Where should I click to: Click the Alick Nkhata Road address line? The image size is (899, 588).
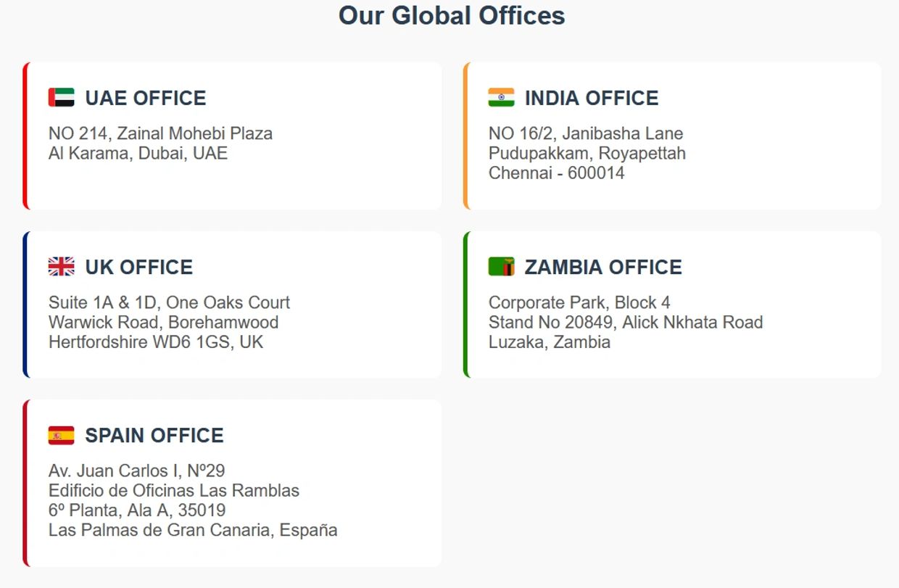[x=625, y=322]
